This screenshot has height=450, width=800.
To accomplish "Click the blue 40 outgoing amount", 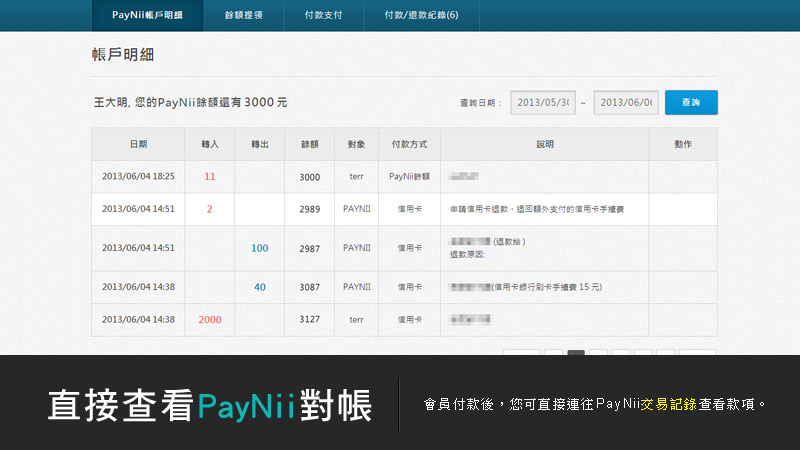I will (x=259, y=287).
